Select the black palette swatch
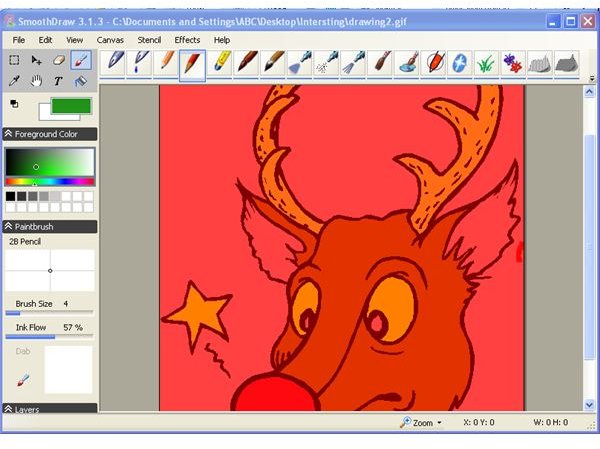 click(x=10, y=196)
